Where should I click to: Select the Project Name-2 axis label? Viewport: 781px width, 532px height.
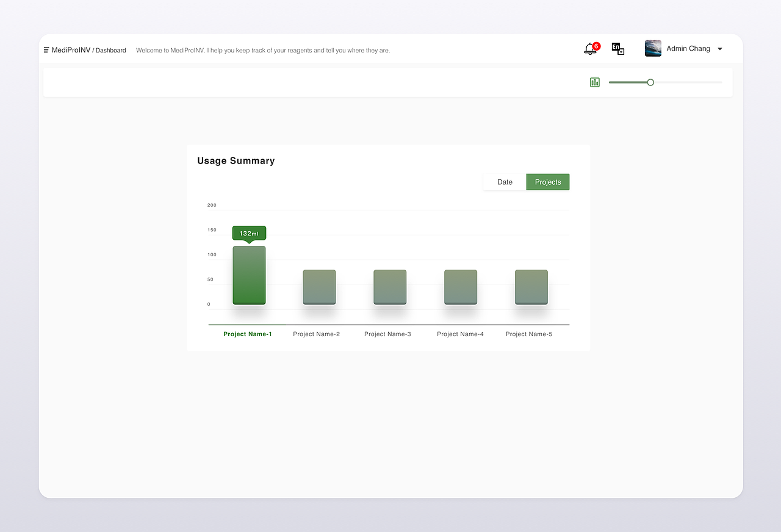(317, 334)
